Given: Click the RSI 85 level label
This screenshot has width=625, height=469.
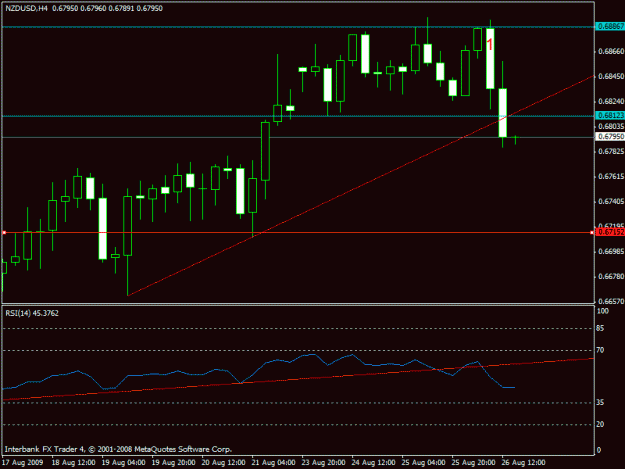Looking at the screenshot, I should (600, 328).
